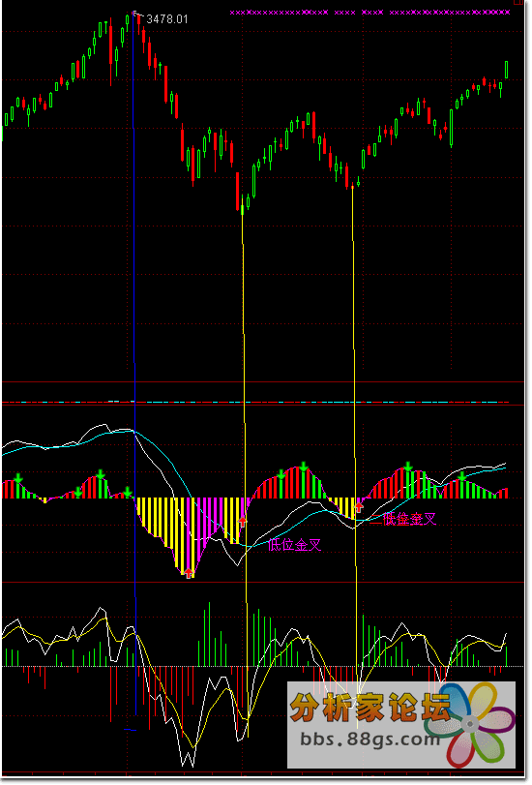This screenshot has height=785, width=532.
Task: Click the last green candlestick at far right
Action: pos(507,70)
